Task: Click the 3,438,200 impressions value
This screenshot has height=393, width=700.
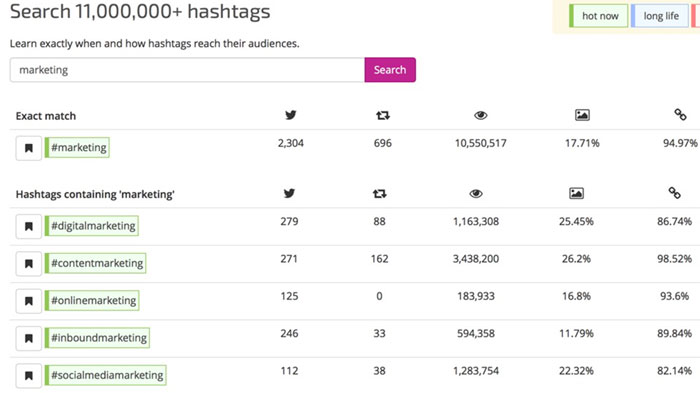Action: [x=476, y=259]
